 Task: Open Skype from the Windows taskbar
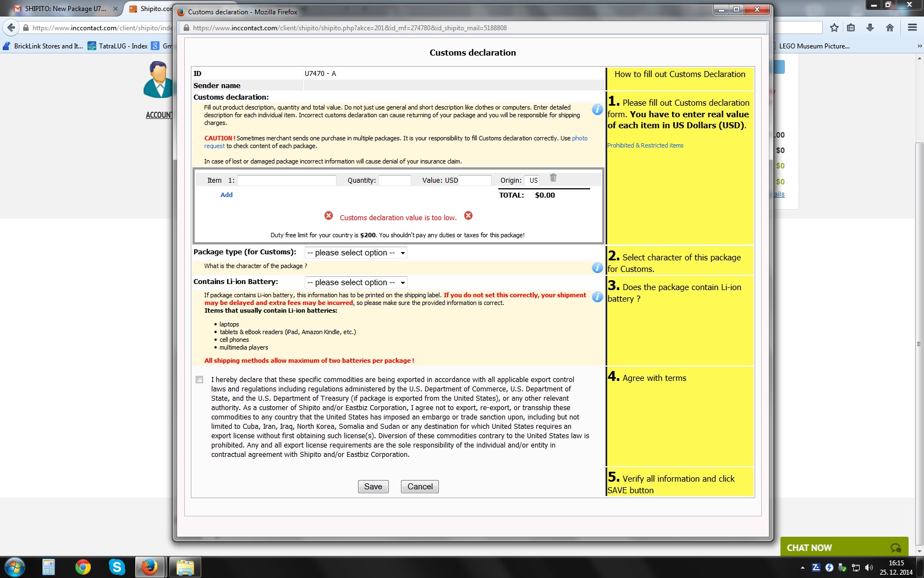pos(117,566)
